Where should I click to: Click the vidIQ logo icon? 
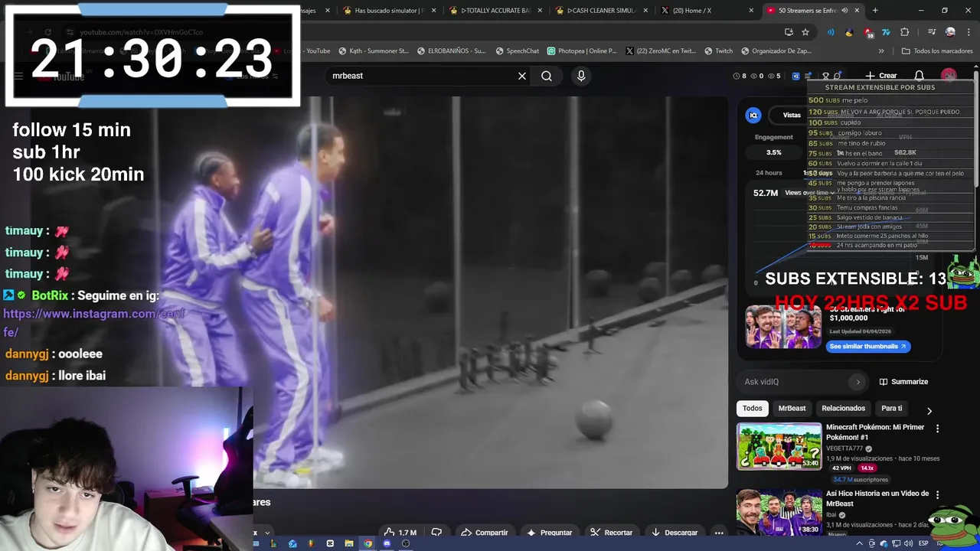tap(753, 115)
